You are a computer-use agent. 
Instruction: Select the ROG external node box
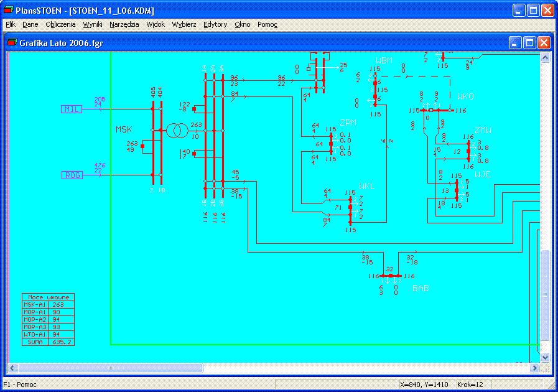72,175
